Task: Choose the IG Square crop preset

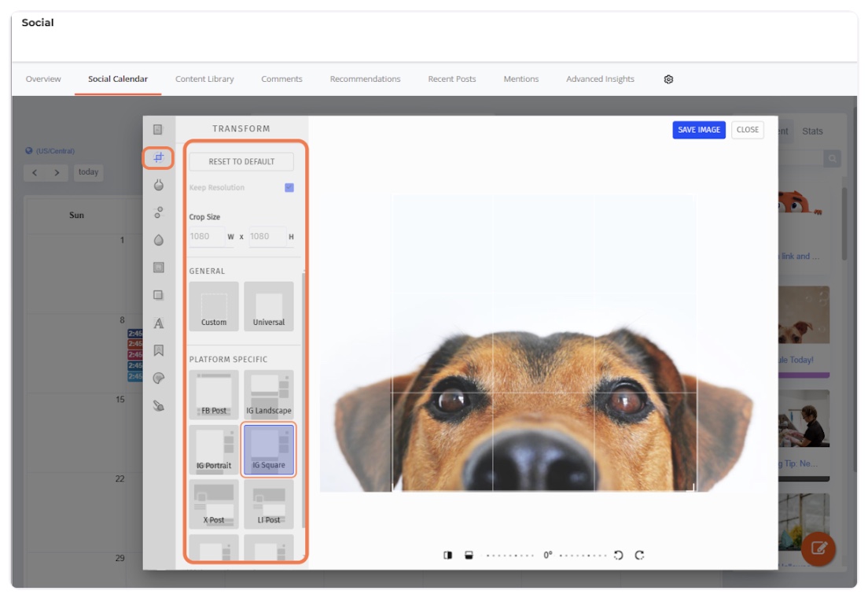Action: click(x=268, y=449)
